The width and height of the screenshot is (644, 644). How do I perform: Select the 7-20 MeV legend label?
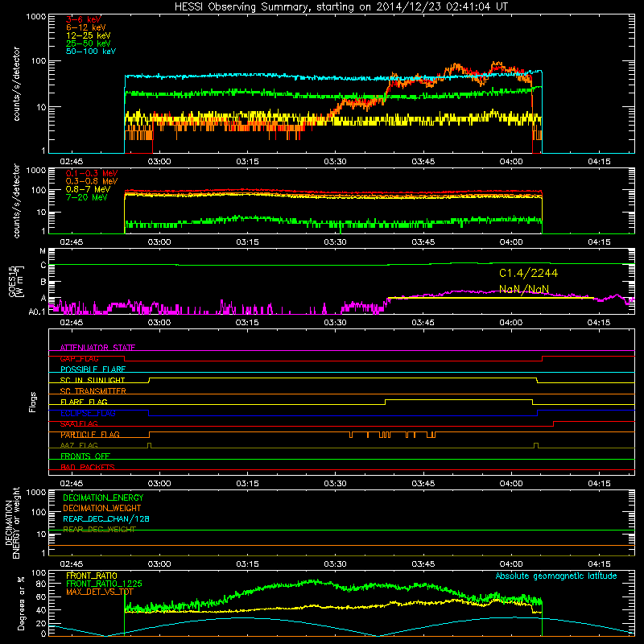coord(86,197)
